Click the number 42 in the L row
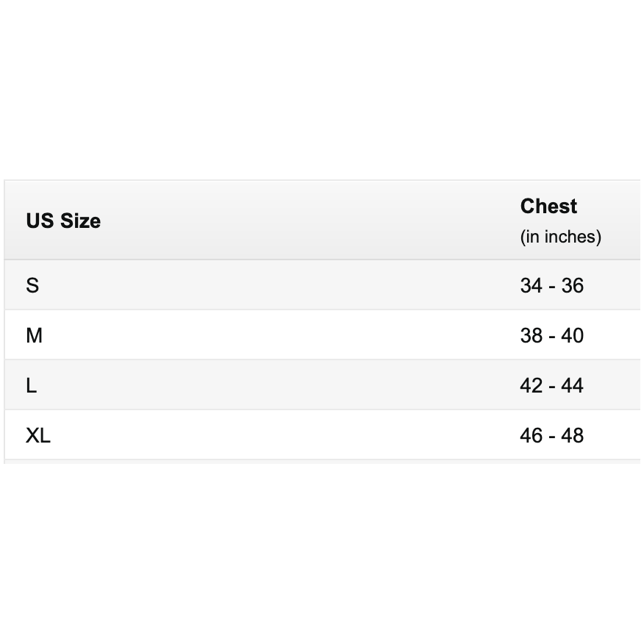 pos(531,385)
